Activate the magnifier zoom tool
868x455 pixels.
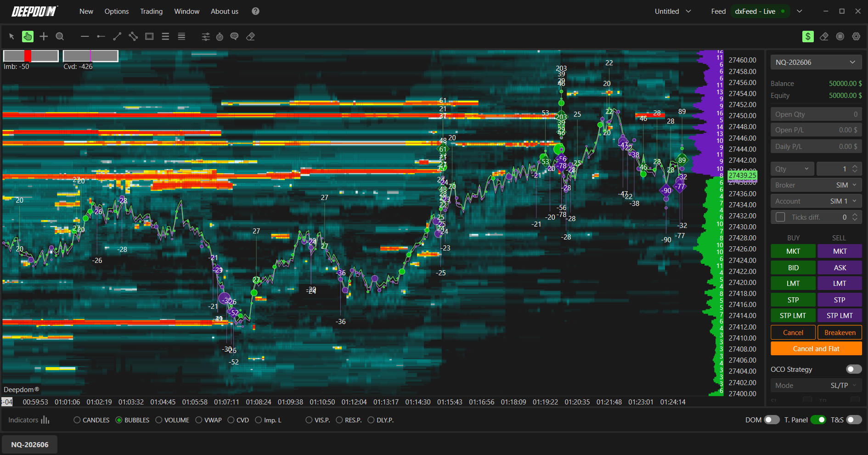tap(60, 36)
